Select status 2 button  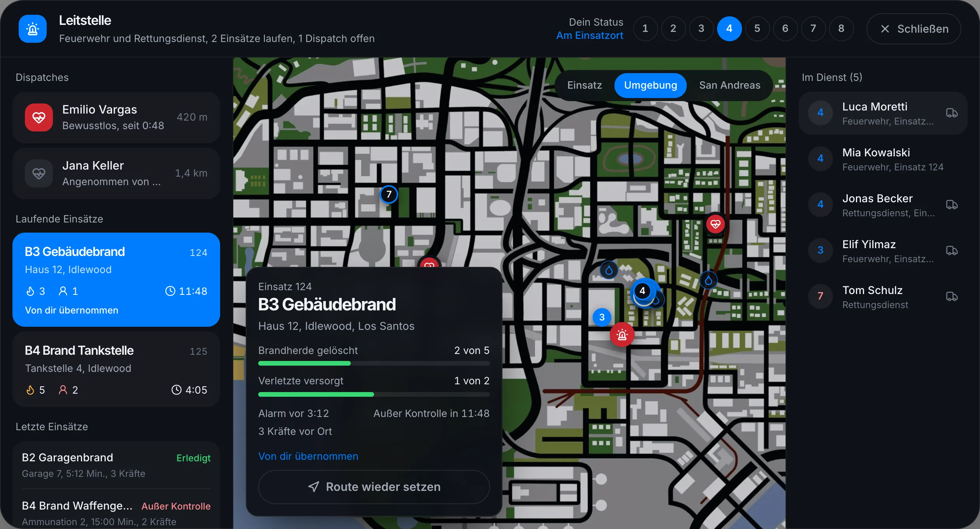(x=673, y=28)
